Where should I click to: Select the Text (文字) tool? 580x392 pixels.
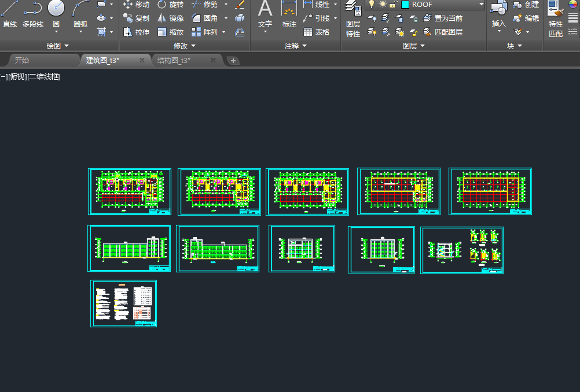click(265, 15)
